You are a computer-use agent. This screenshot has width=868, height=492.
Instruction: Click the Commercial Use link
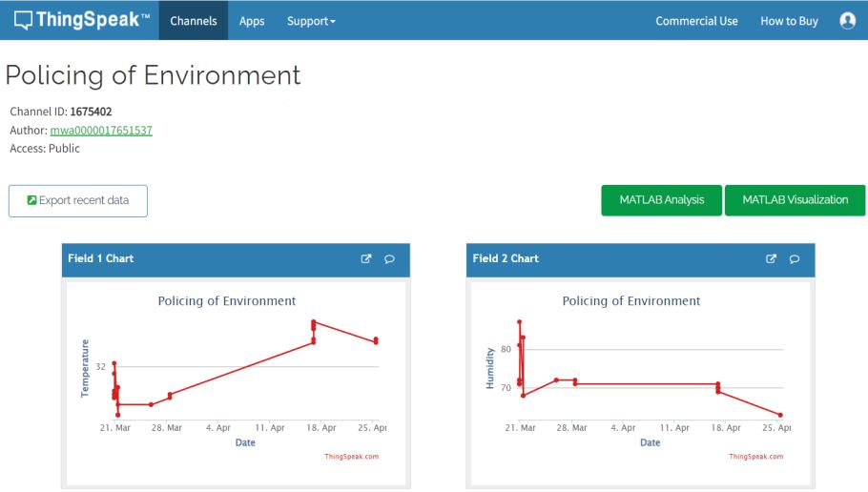696,21
